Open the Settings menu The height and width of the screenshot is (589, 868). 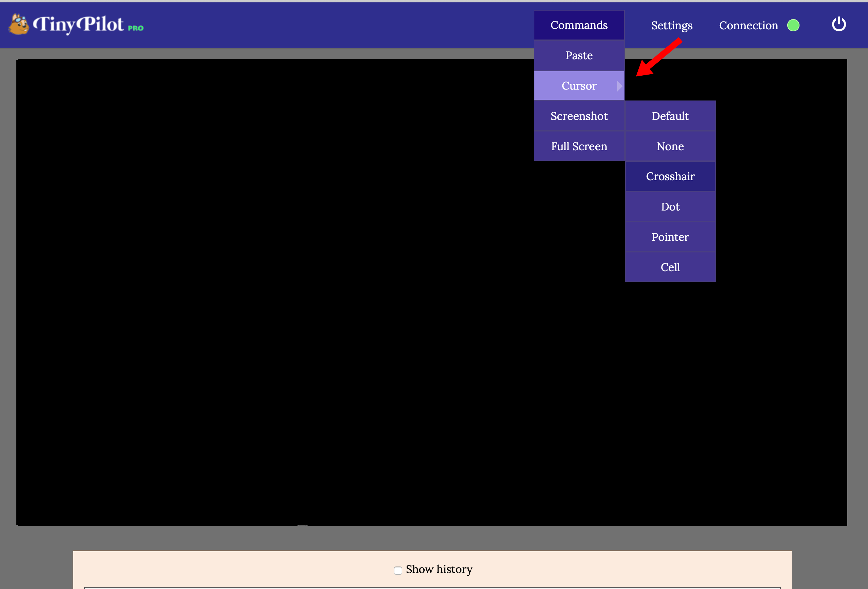pos(672,26)
